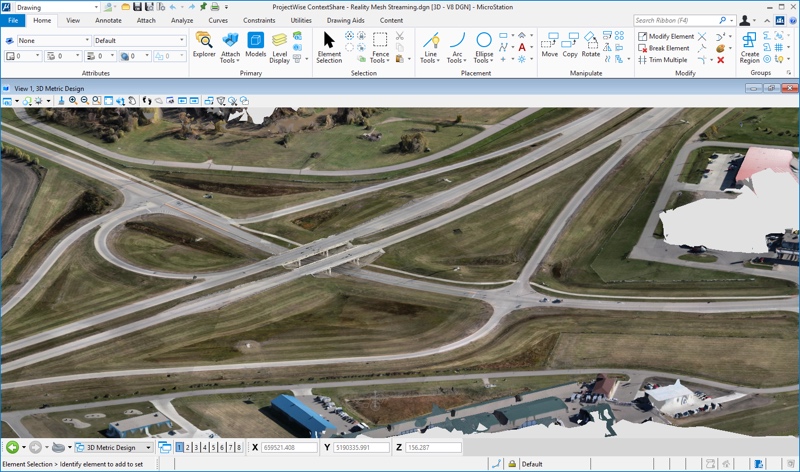
Task: Click the Cut scissors icon in Selection group
Action: (399, 36)
